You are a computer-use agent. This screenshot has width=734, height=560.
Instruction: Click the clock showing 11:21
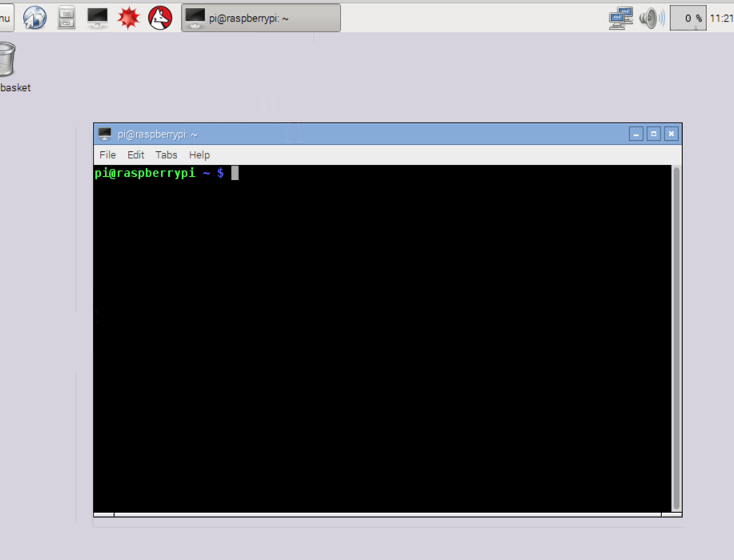click(721, 18)
